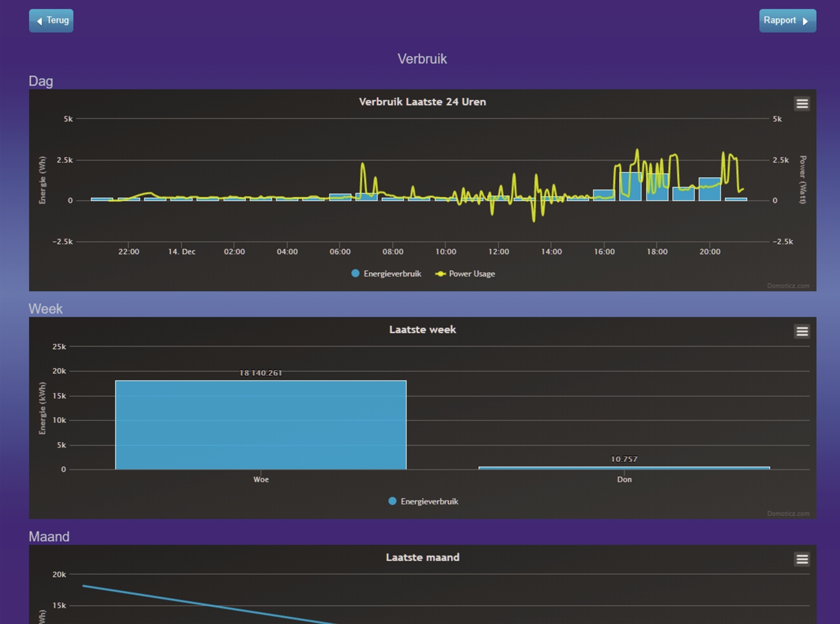Image resolution: width=840 pixels, height=624 pixels.
Task: Click the Domoticz.com link in Week chart
Action: click(788, 513)
